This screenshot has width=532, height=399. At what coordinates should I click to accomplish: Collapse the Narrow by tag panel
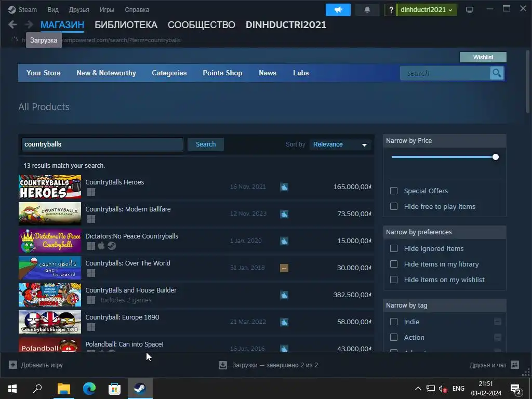click(445, 305)
